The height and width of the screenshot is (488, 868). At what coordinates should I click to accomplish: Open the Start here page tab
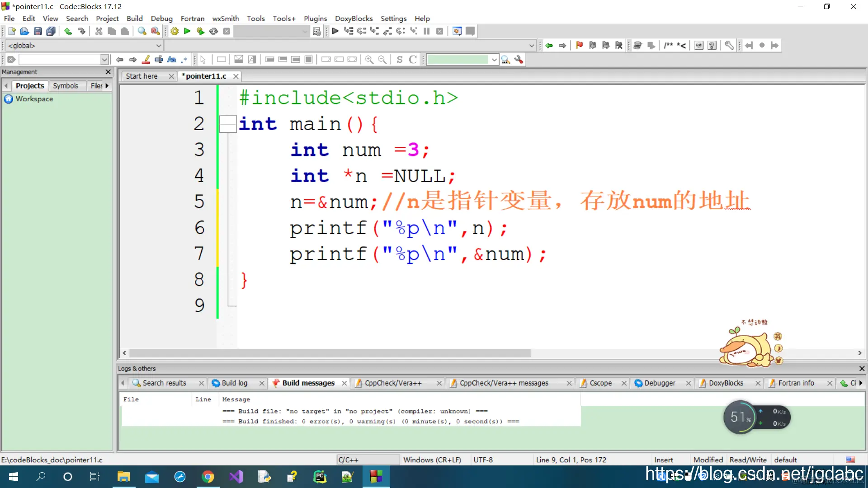point(142,76)
